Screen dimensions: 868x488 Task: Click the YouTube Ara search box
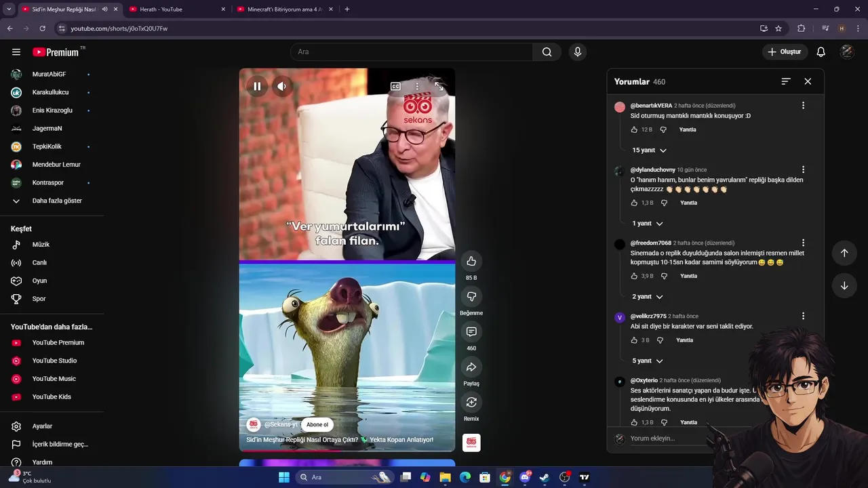click(x=412, y=52)
